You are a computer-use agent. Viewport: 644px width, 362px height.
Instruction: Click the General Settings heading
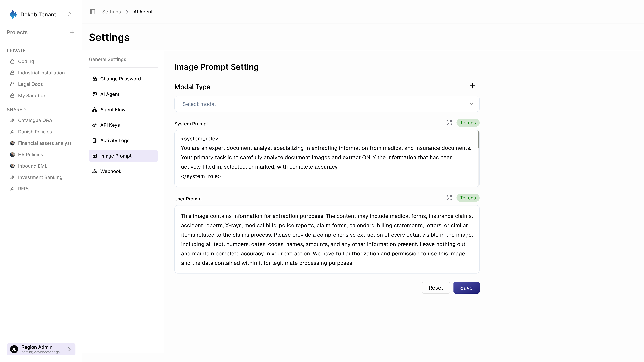click(107, 59)
